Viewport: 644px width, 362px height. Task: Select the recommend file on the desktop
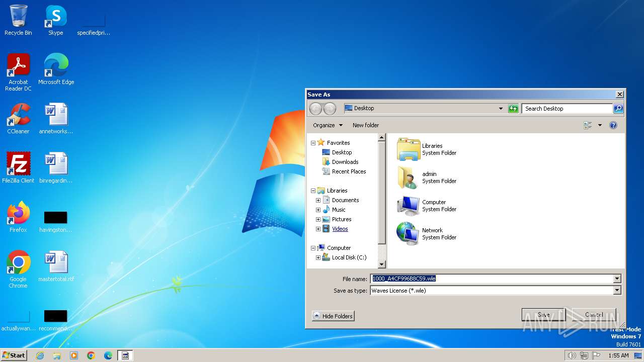pyautogui.click(x=56, y=320)
